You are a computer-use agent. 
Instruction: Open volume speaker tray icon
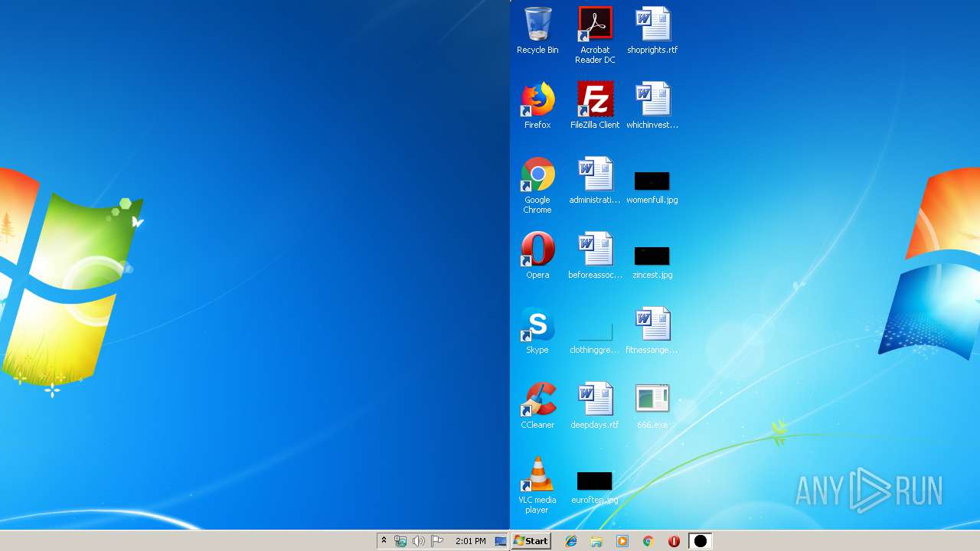click(x=418, y=541)
